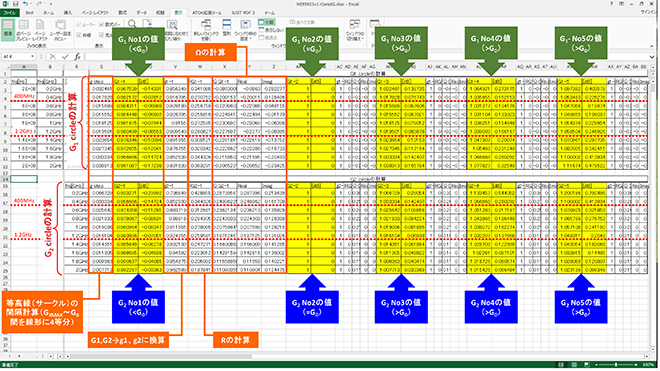The image size is (660, 371).
Task: Open Switch Windows (ウィンドウの切り替え) dropdown
Action: pyautogui.click(x=355, y=29)
